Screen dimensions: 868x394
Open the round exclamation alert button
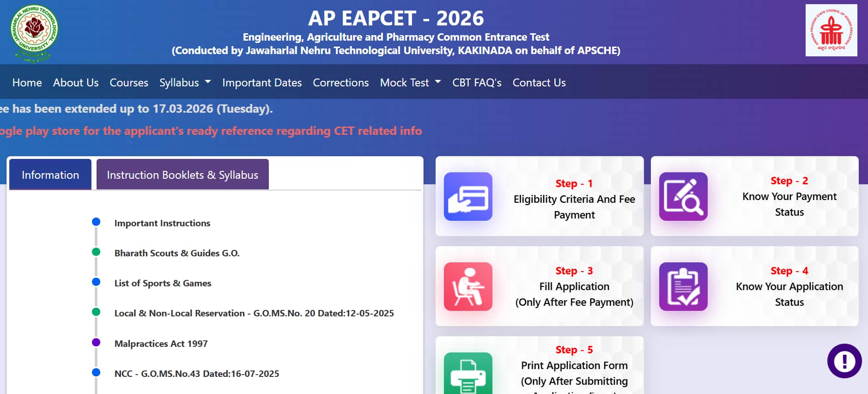(844, 361)
